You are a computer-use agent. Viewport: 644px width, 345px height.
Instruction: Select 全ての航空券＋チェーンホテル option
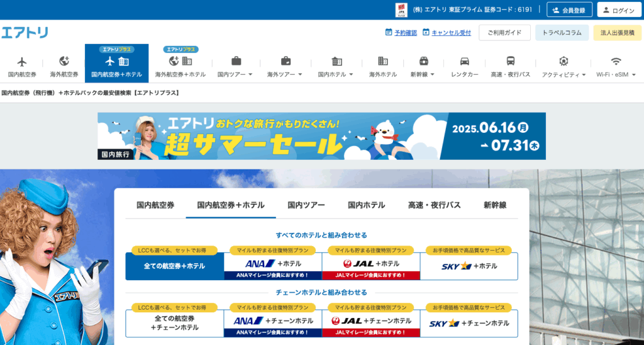click(175, 323)
